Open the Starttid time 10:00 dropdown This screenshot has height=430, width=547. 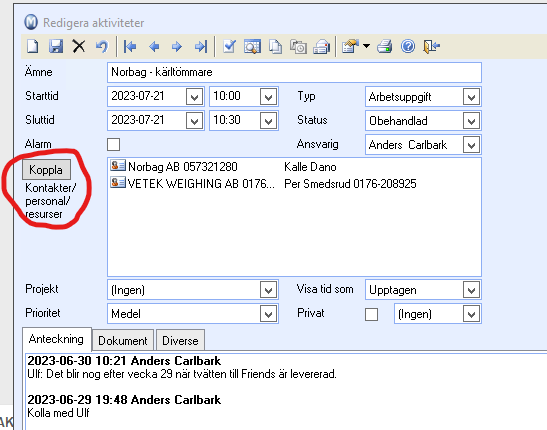(x=268, y=97)
